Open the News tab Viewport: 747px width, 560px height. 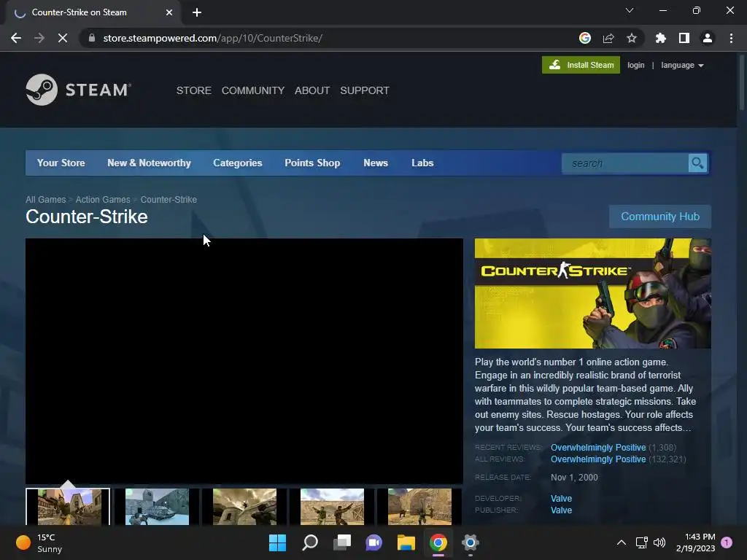coord(376,163)
